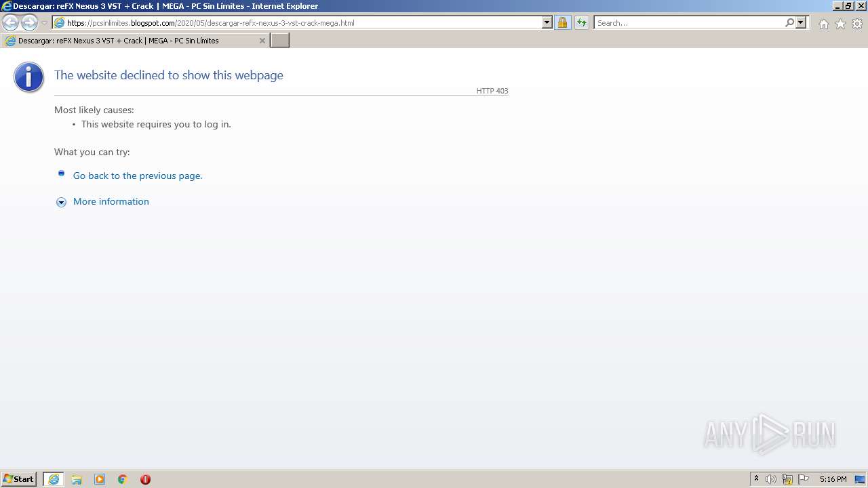Click 'Most likely causes:' text

(94, 110)
